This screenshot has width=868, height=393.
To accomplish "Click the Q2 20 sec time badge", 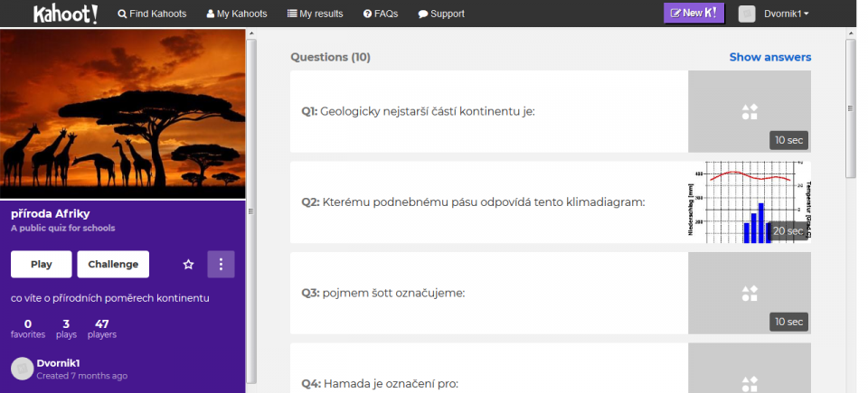I will click(788, 230).
